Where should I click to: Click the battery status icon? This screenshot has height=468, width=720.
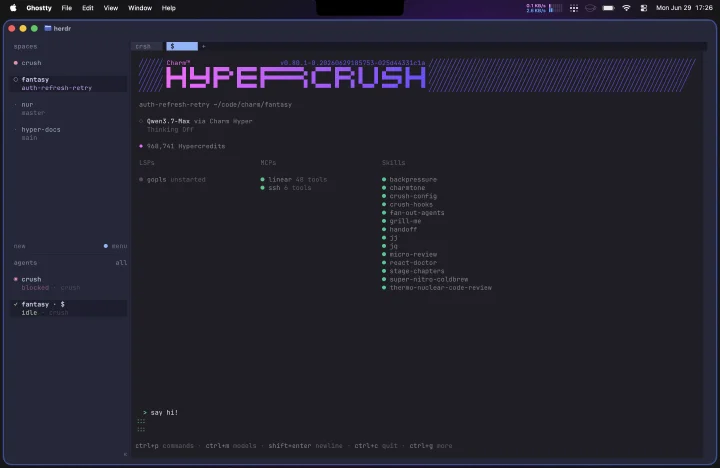tap(608, 8)
